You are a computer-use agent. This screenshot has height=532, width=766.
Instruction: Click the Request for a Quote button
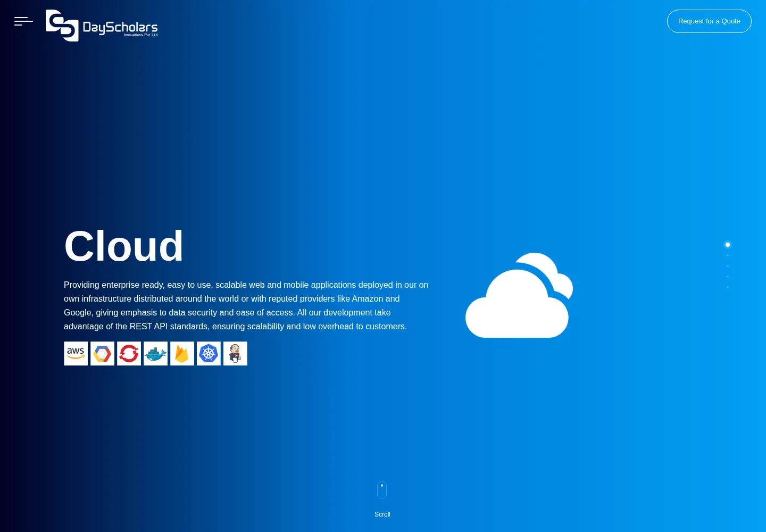709,21
